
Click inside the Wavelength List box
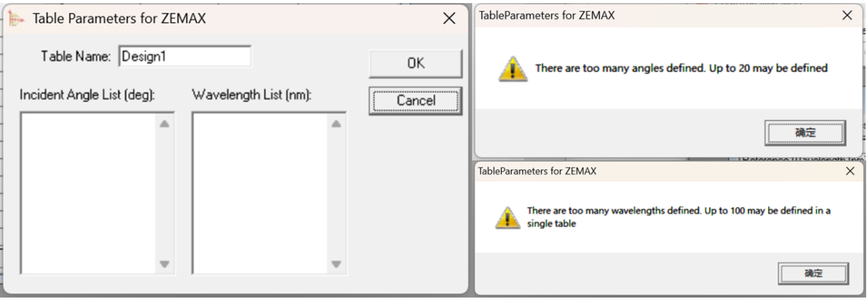260,193
